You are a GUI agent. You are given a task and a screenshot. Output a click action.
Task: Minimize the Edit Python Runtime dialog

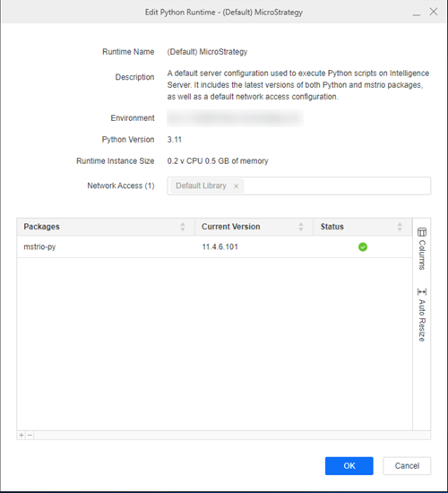point(417,13)
